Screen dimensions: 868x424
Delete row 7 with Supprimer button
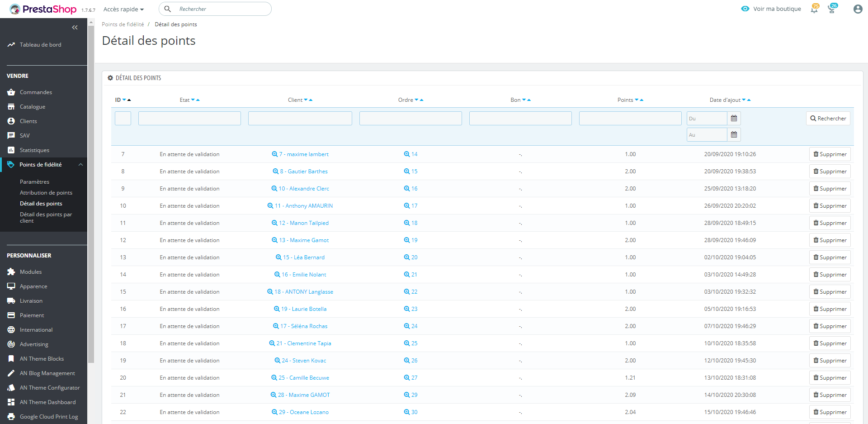click(x=830, y=154)
